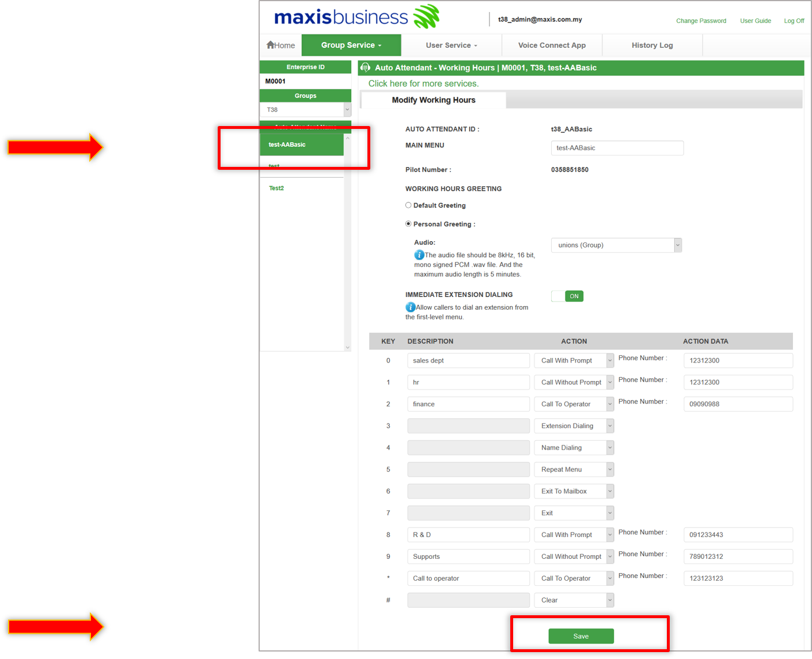
Task: Toggle Immediate Extension Dialing switch
Action: (567, 296)
